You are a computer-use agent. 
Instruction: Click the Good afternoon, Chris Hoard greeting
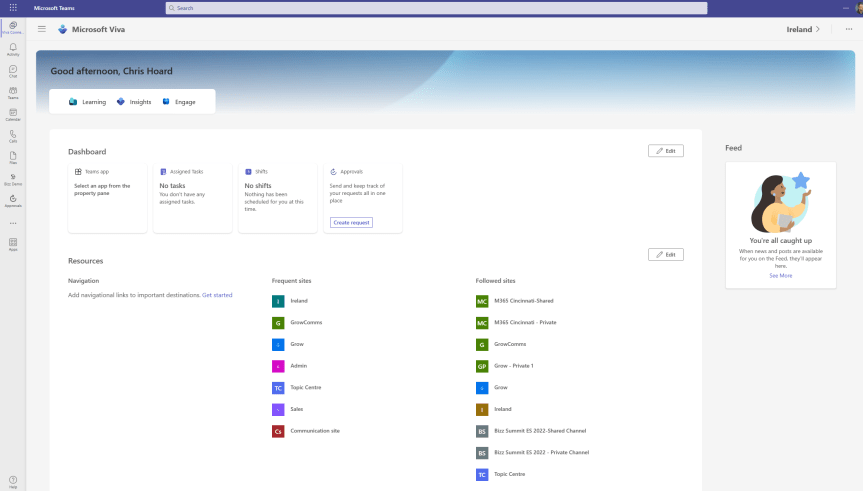pos(111,71)
